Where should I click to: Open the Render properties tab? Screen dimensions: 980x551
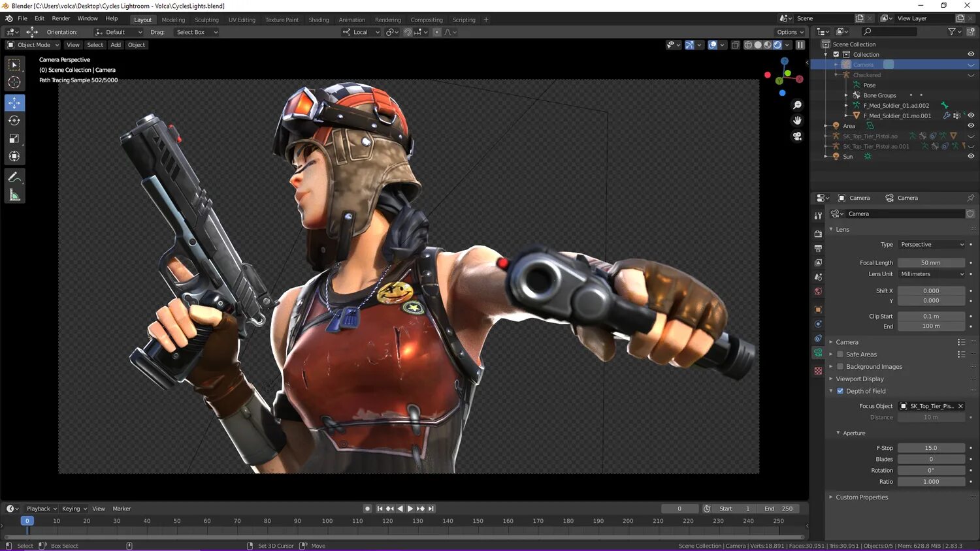point(818,234)
